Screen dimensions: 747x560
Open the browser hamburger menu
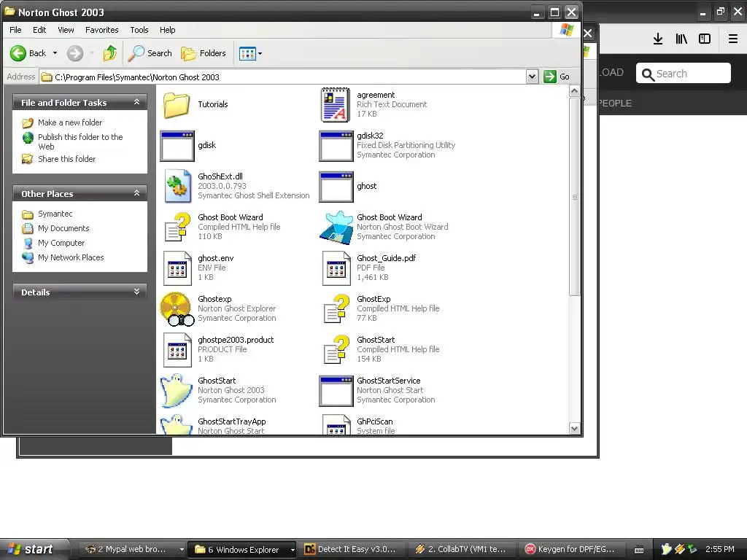(733, 39)
